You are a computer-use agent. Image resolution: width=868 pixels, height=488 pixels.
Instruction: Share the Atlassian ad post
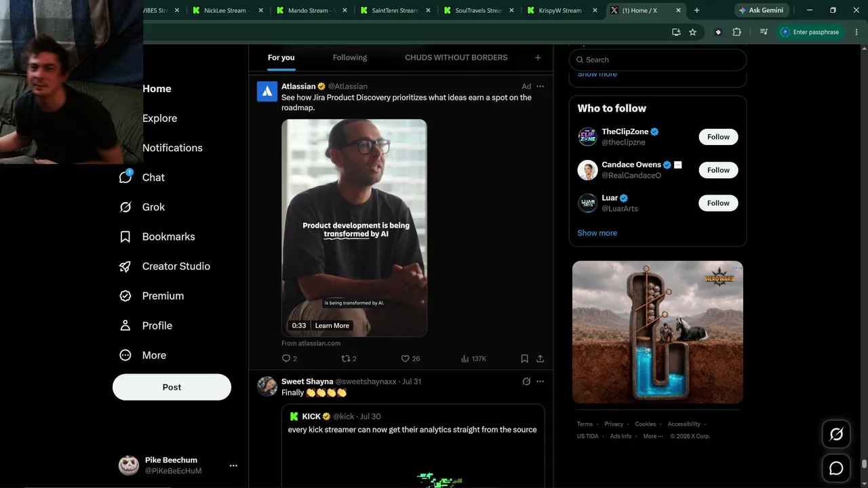pyautogui.click(x=540, y=359)
